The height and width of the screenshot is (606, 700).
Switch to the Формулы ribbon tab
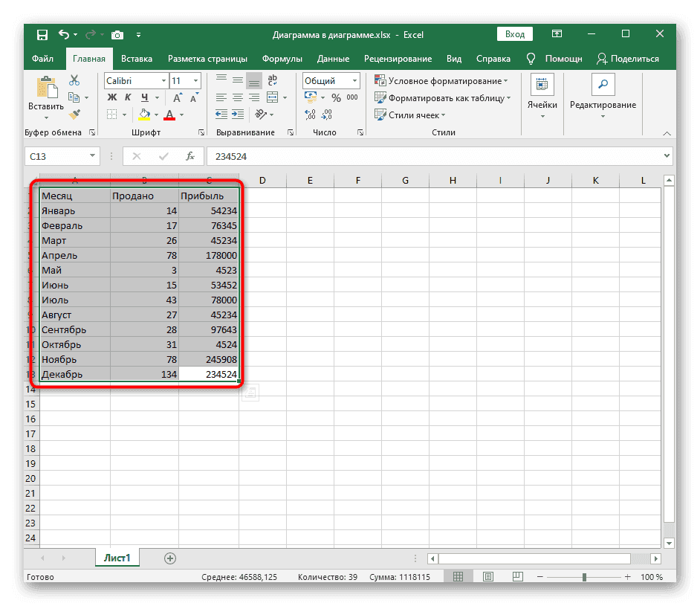(282, 59)
